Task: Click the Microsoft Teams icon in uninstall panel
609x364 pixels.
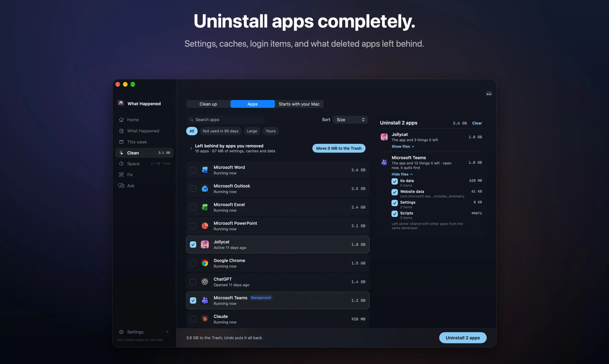Action: 384,162
